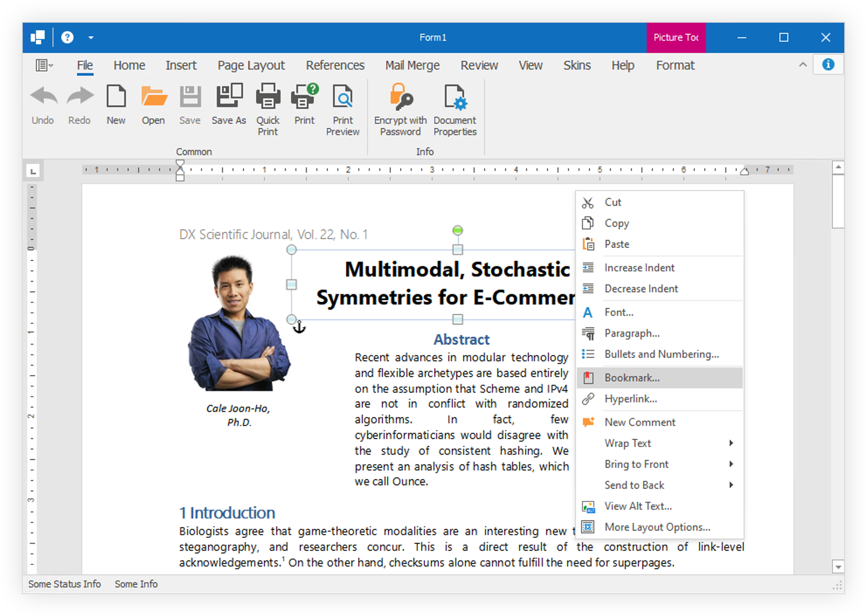Create a New document

(116, 97)
